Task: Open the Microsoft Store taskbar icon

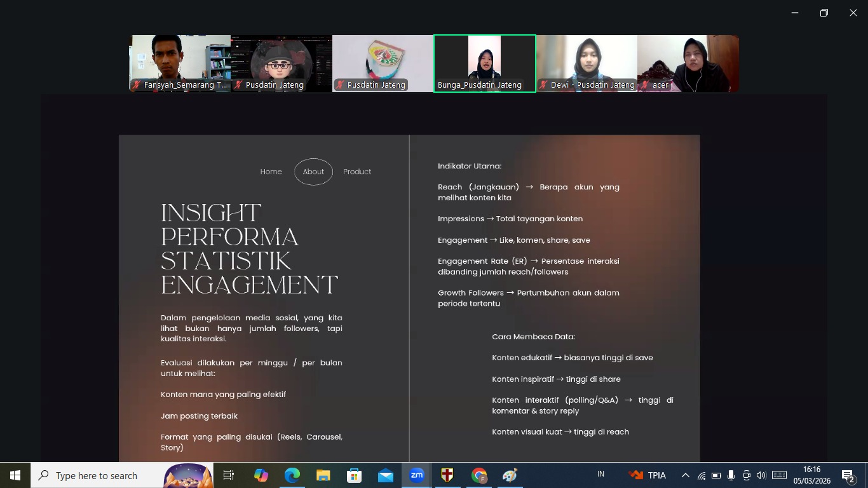Action: pos(354,475)
